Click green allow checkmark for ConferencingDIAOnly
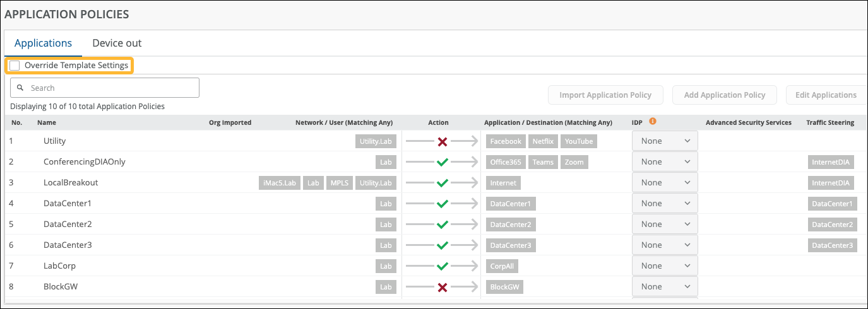This screenshot has width=868, height=309. pos(443,162)
